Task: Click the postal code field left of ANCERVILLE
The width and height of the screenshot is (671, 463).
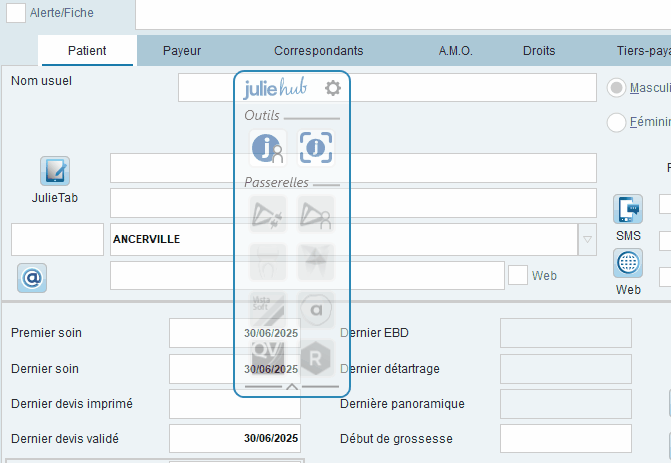Action: coord(57,240)
